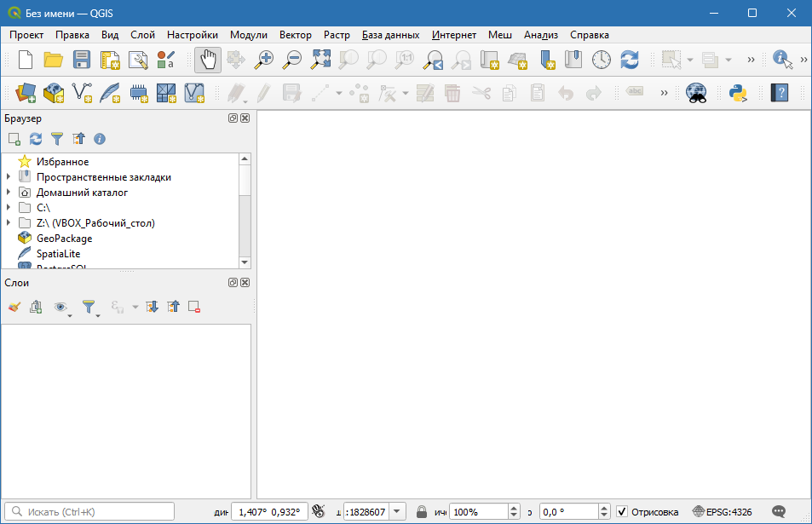Open the Растр menu
Image resolution: width=812 pixels, height=524 pixels.
click(337, 35)
